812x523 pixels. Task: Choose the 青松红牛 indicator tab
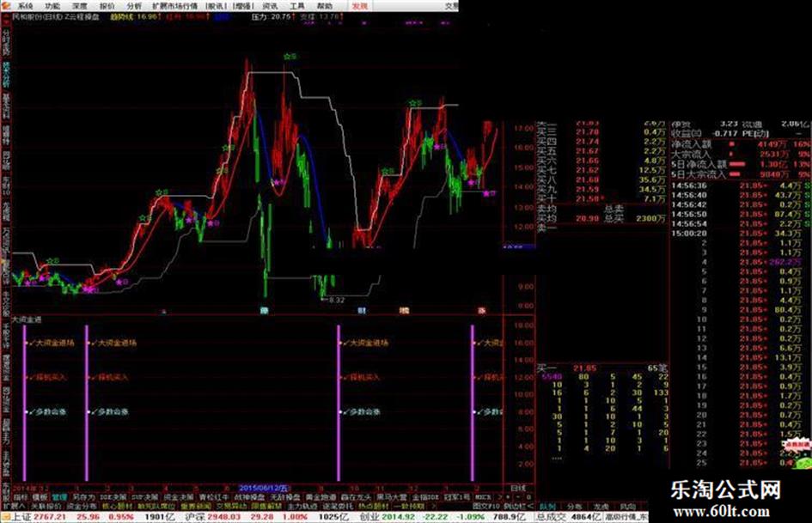pyautogui.click(x=214, y=497)
